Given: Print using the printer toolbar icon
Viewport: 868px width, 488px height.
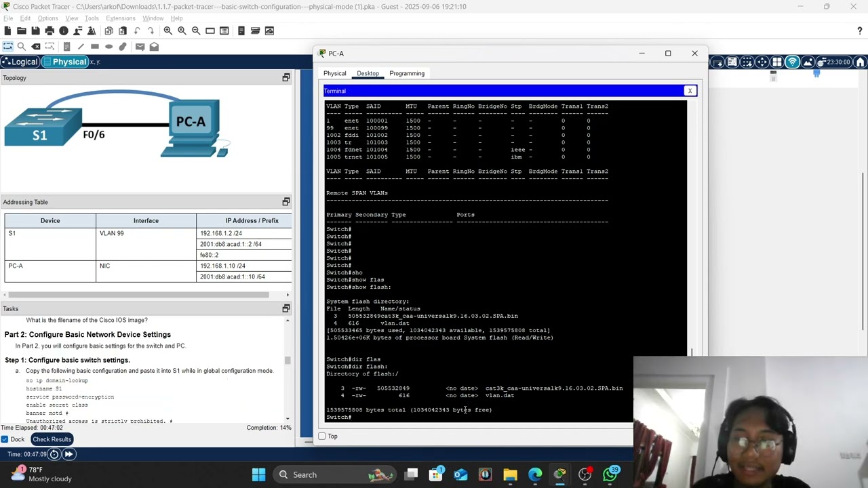Looking at the screenshot, I should [50, 30].
